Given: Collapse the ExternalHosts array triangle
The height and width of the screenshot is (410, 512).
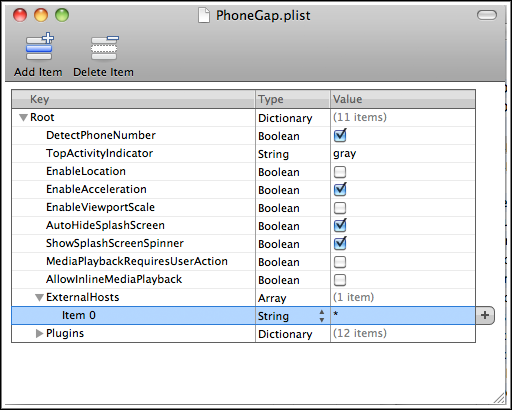Looking at the screenshot, I should pos(39,298).
